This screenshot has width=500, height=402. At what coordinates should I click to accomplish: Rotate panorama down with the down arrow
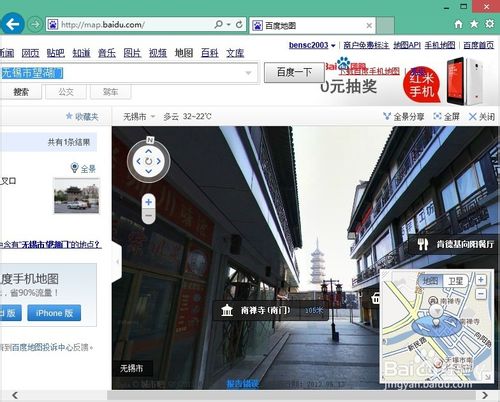click(x=149, y=171)
